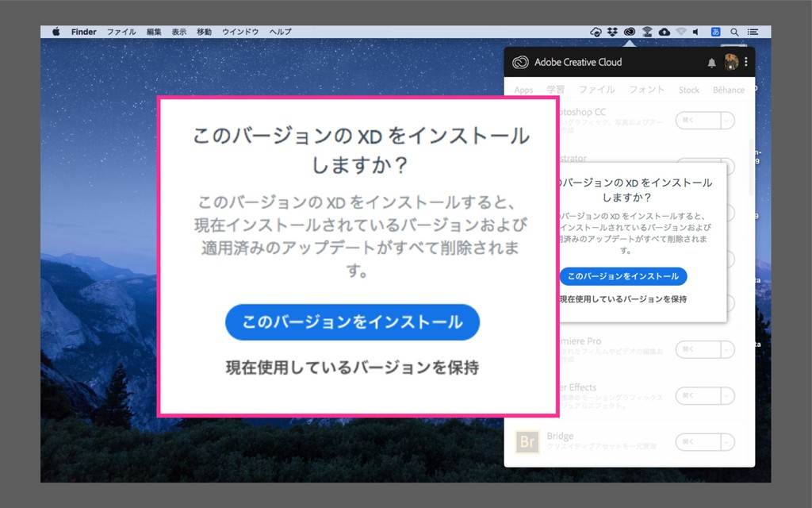Image resolution: width=812 pixels, height=508 pixels.
Task: Click 開く button for After Effects
Action: 698,396
